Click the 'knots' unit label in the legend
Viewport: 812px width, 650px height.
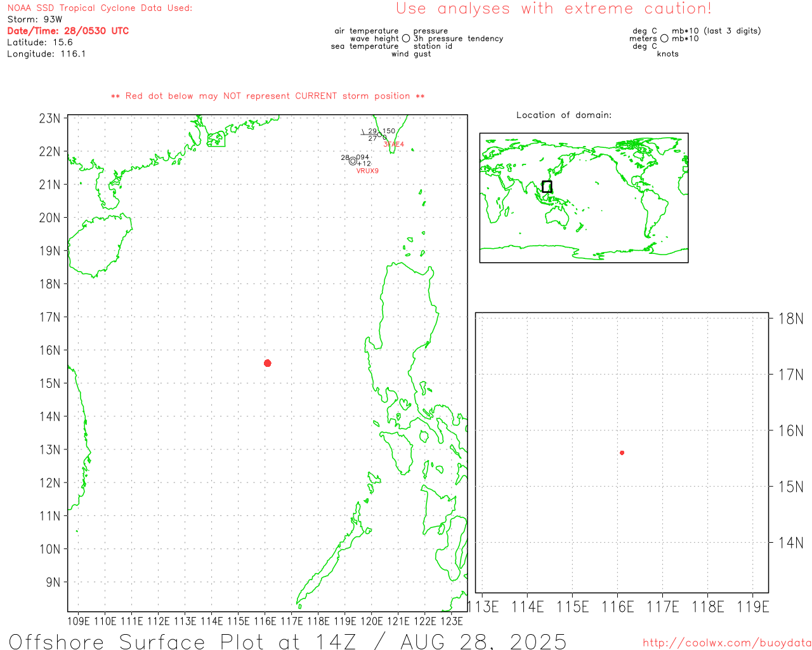point(668,54)
